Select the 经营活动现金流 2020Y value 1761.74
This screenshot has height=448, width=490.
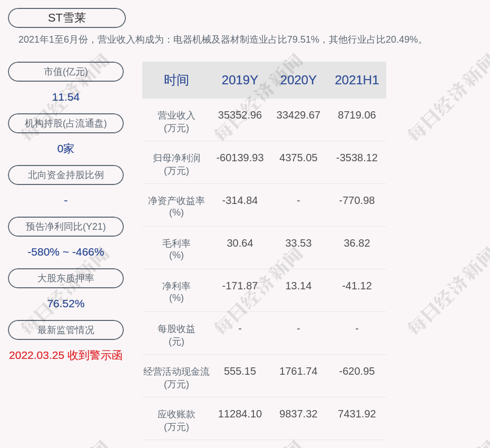tap(298, 371)
